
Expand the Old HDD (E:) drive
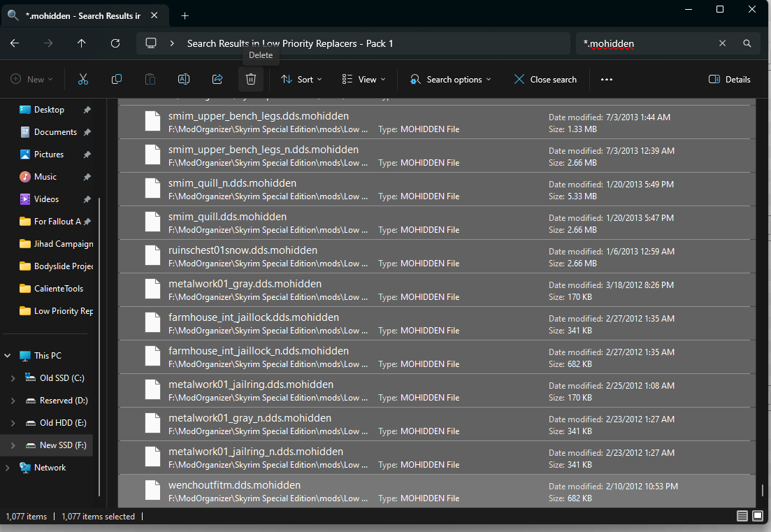(13, 423)
